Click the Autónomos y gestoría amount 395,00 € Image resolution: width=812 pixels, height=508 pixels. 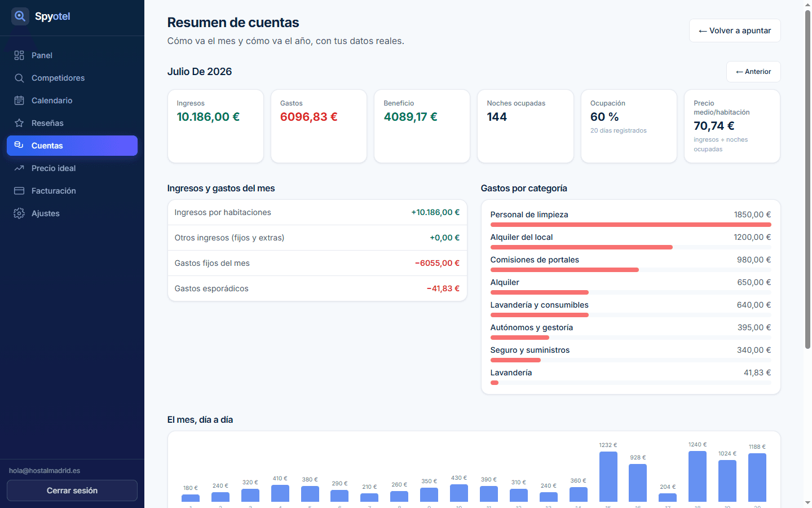click(x=754, y=327)
